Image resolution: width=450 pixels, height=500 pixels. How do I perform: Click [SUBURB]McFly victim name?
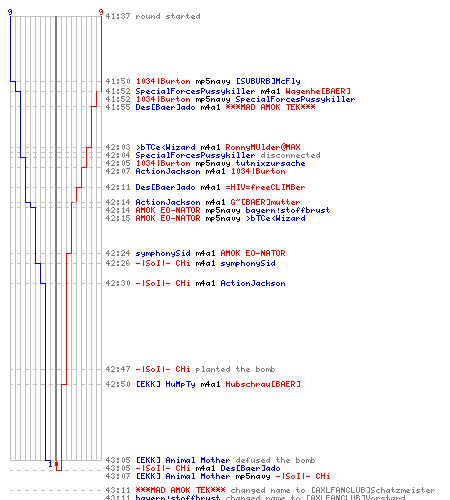tap(268, 81)
